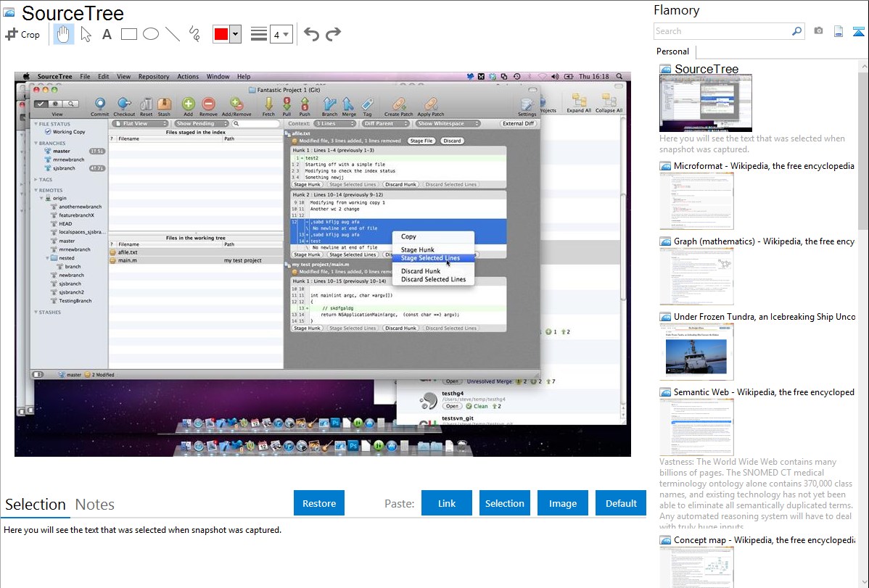
Task: Select the straight line tool
Action: tap(173, 34)
